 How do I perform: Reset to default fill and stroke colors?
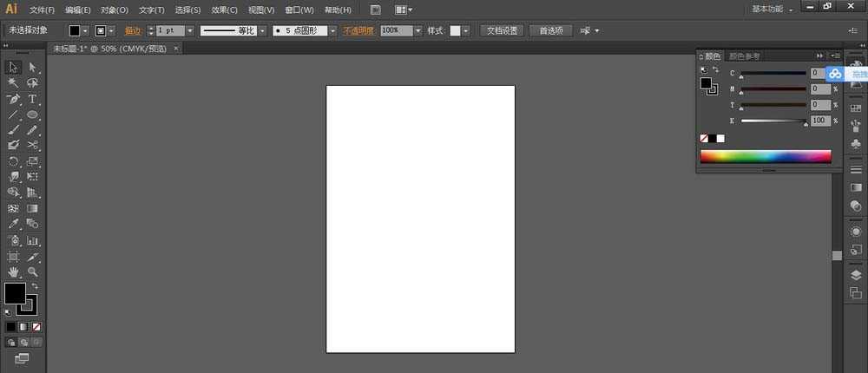[8, 311]
